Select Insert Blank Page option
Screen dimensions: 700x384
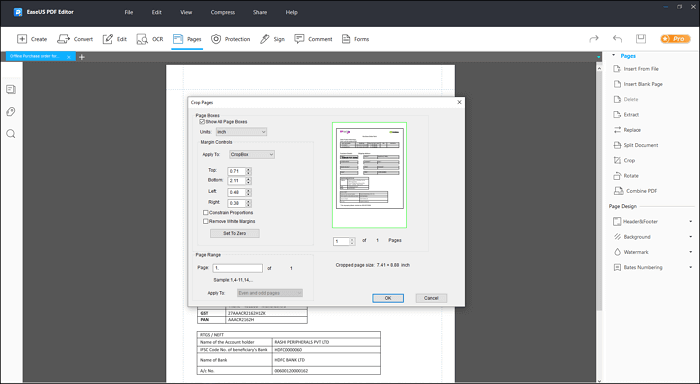(638, 84)
